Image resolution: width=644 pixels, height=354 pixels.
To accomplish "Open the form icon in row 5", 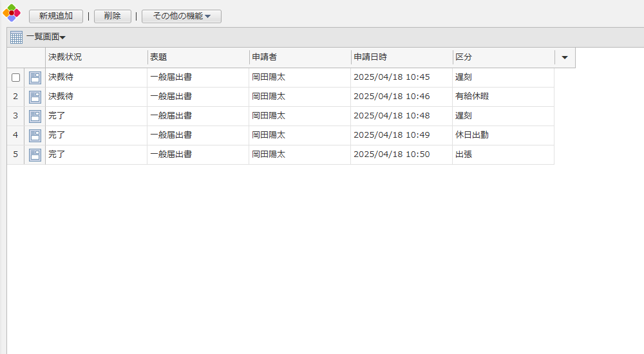I will click(x=35, y=155).
